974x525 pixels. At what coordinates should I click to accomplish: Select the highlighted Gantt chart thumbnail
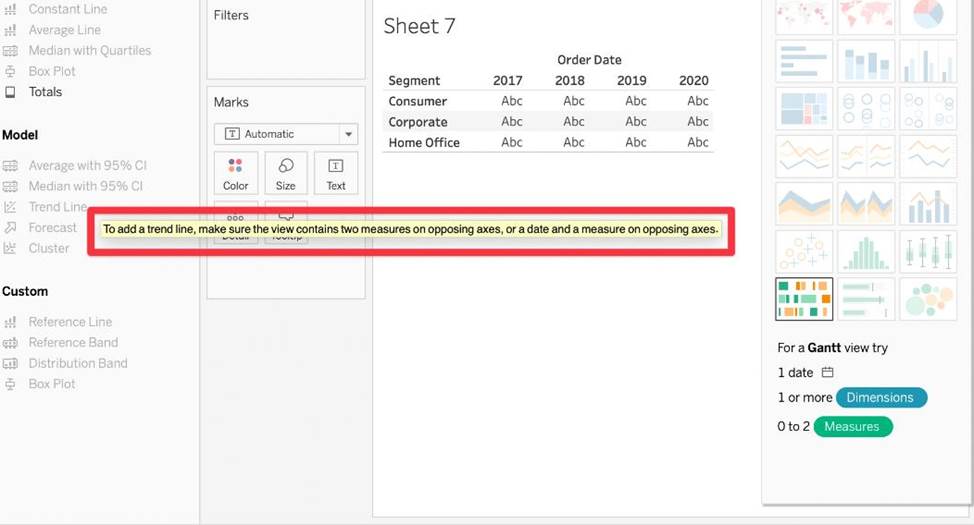pyautogui.click(x=803, y=298)
